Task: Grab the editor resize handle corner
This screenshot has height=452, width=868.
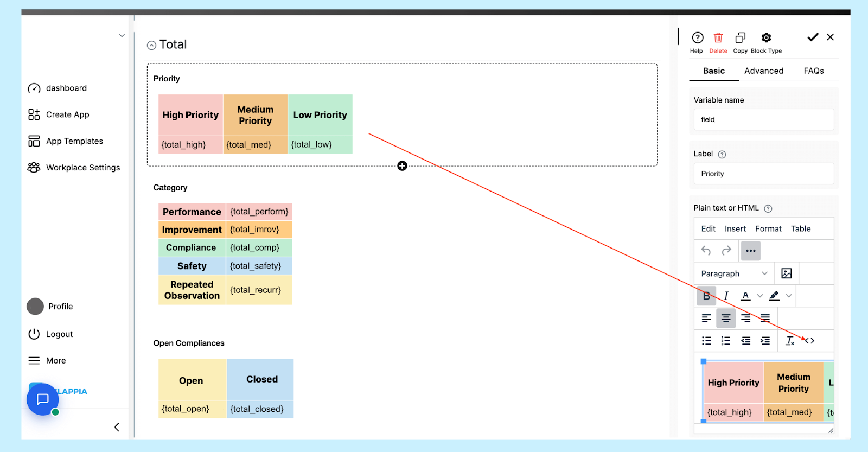Action: click(x=831, y=430)
